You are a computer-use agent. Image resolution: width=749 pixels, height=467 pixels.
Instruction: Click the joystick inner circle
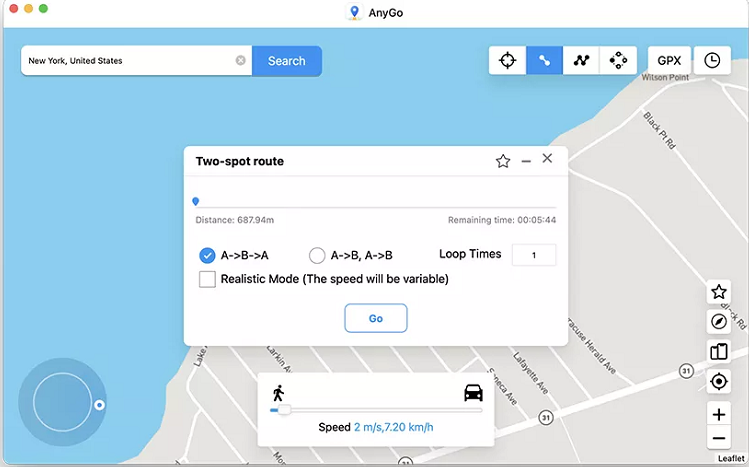coord(62,402)
